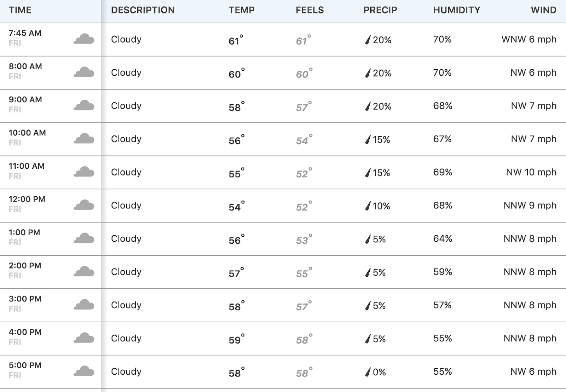Screen dimensions: 566x392
Task: Click the raindrop icon beside 20% at 9:00 AM
Action: point(368,106)
